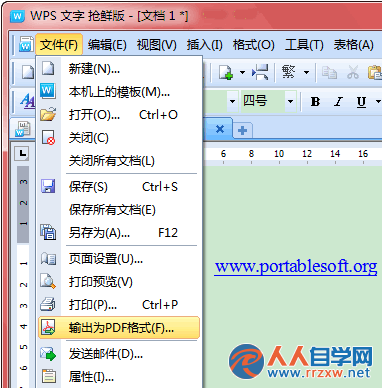This screenshot has width=382, height=388.
Task: Click the horizontal ruler at mark 10
Action: click(279, 154)
